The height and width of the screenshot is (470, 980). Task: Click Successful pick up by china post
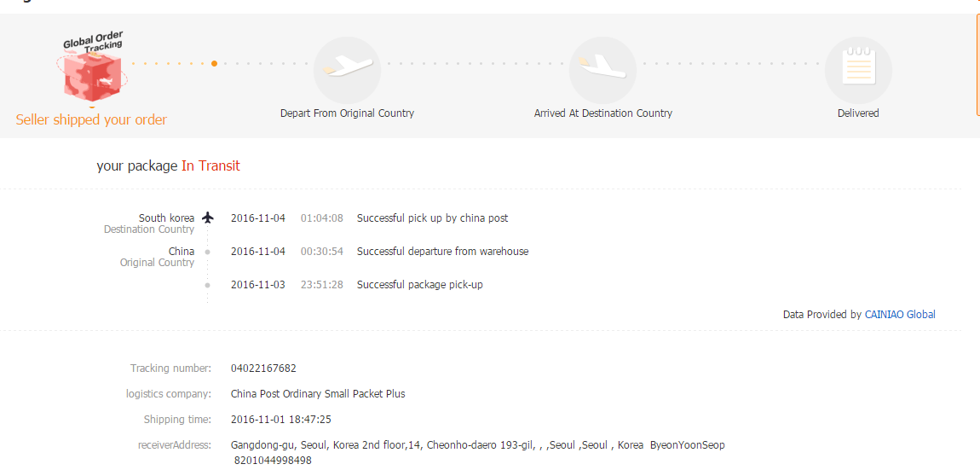click(x=432, y=218)
